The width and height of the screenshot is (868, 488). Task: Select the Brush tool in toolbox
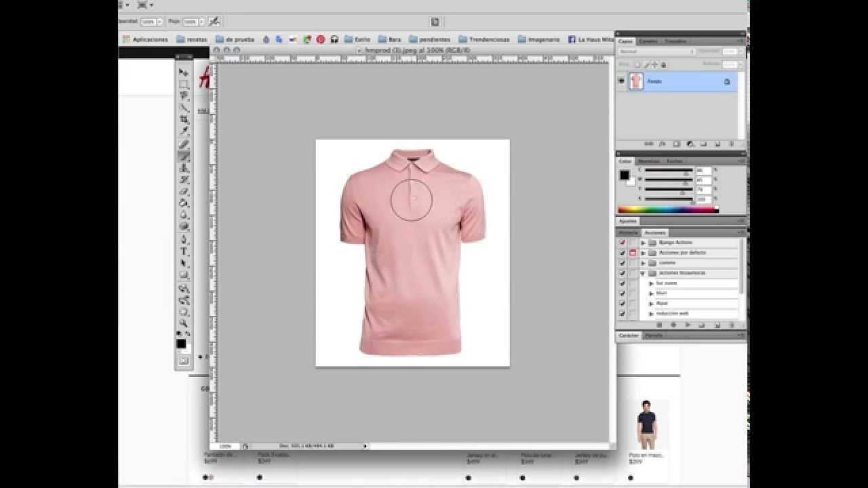point(184,156)
